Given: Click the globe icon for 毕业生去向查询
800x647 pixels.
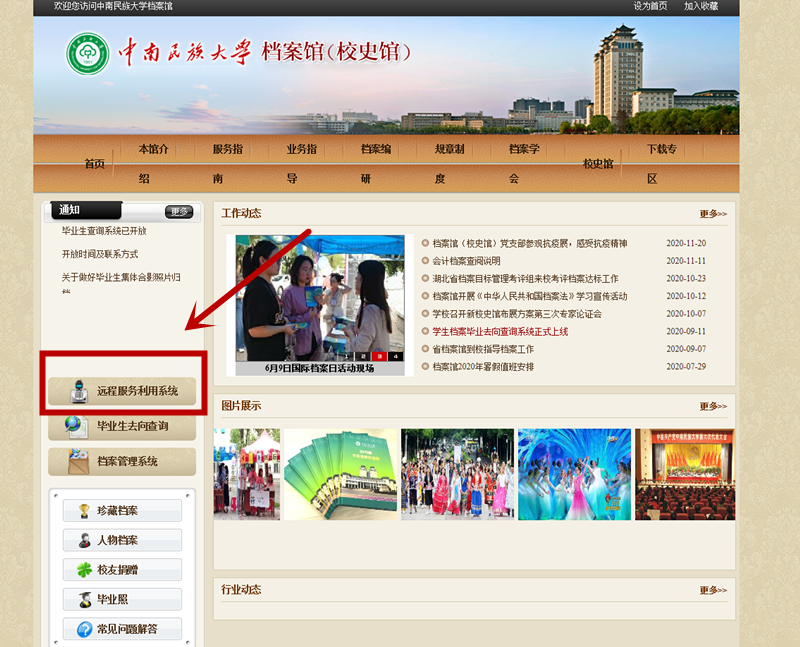Looking at the screenshot, I should (x=76, y=426).
